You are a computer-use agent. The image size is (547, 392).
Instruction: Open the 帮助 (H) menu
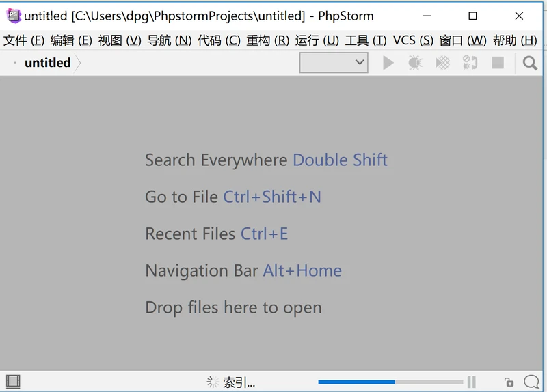[x=515, y=40]
